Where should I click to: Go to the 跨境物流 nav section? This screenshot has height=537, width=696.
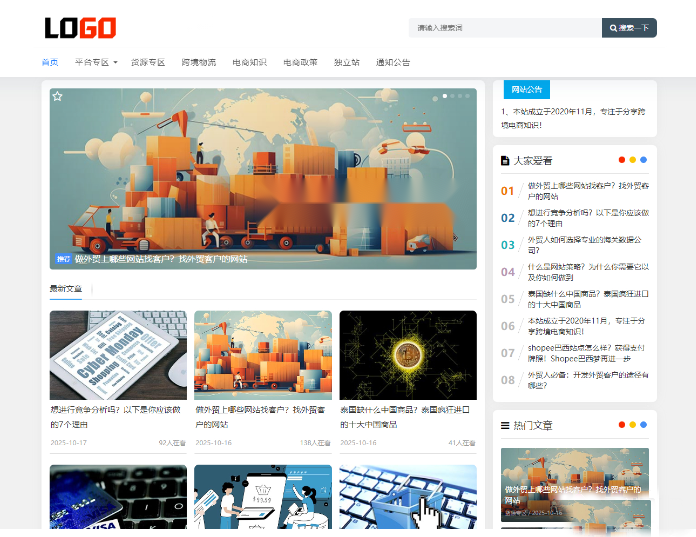tap(198, 63)
